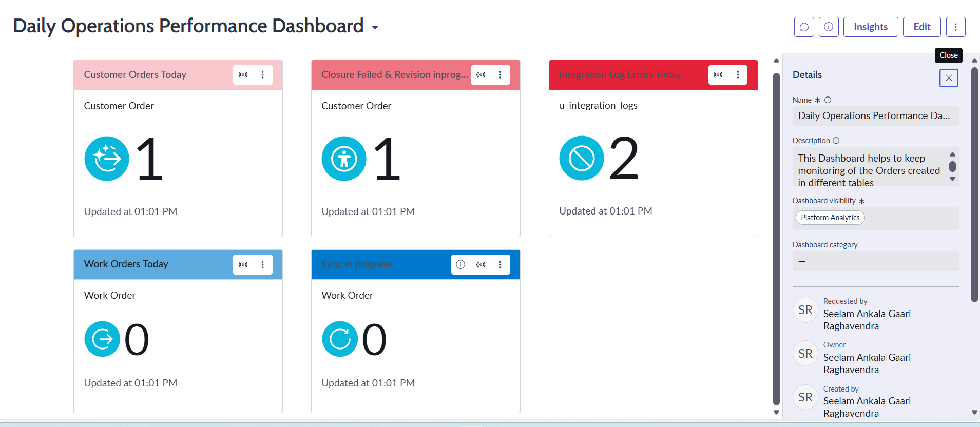Close the Details panel
The width and height of the screenshot is (980, 427).
pyautogui.click(x=949, y=78)
